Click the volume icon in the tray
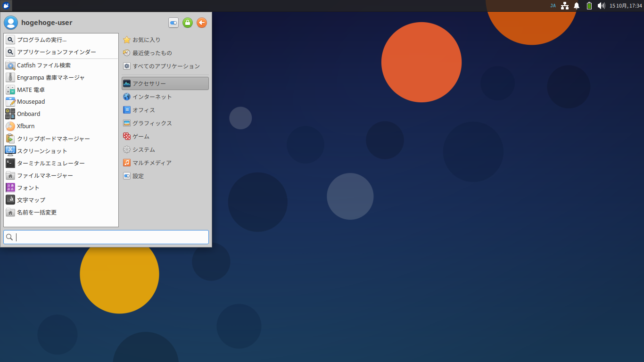The image size is (644, 362). pos(601,6)
